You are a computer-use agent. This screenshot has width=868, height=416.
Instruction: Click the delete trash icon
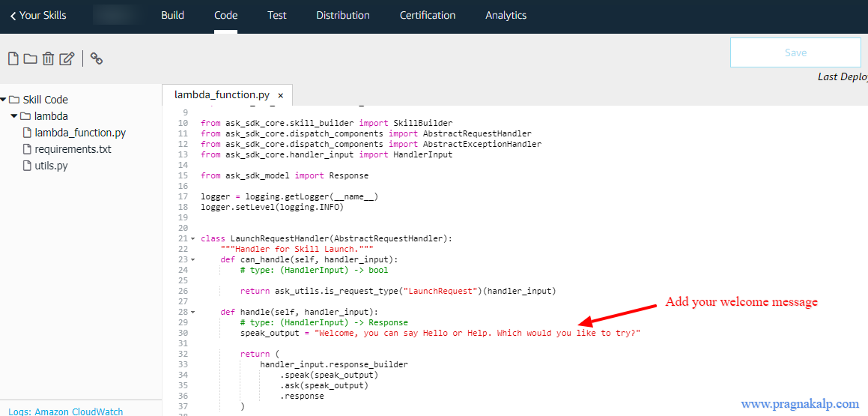pos(48,58)
